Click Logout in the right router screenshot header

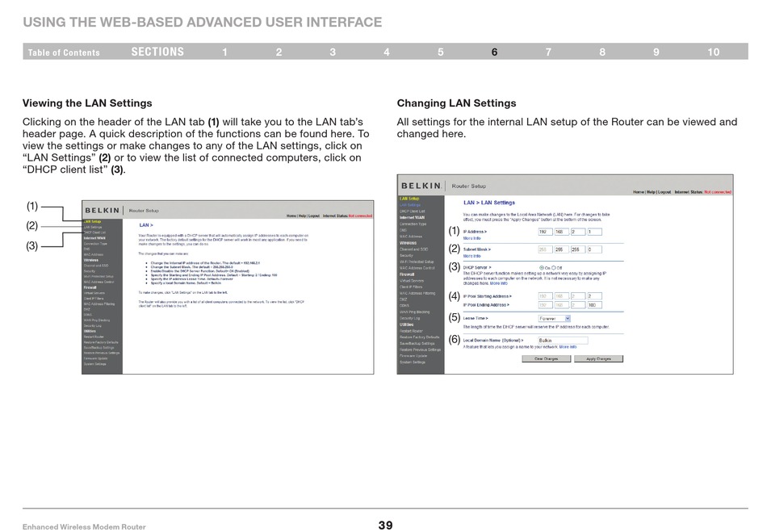(x=664, y=192)
